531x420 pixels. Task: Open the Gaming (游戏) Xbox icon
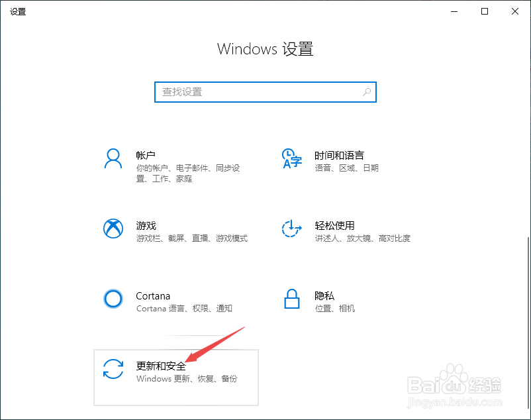click(x=113, y=229)
